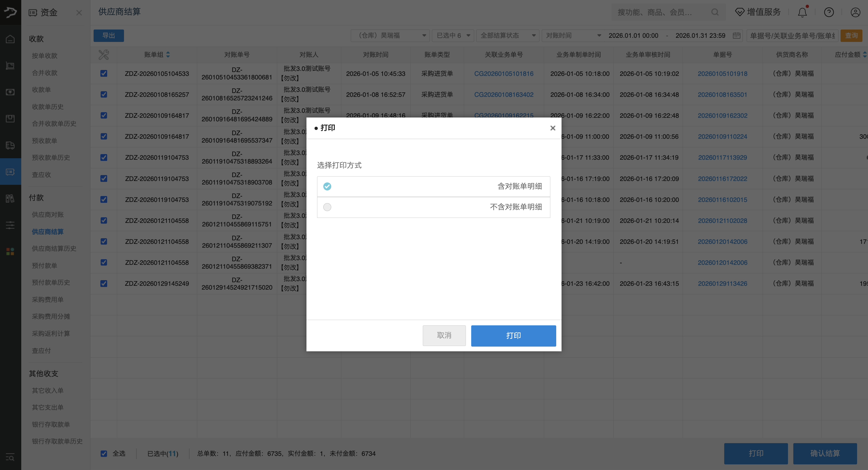The width and height of the screenshot is (868, 470).
Task: Open the user account profile icon
Action: pos(855,12)
